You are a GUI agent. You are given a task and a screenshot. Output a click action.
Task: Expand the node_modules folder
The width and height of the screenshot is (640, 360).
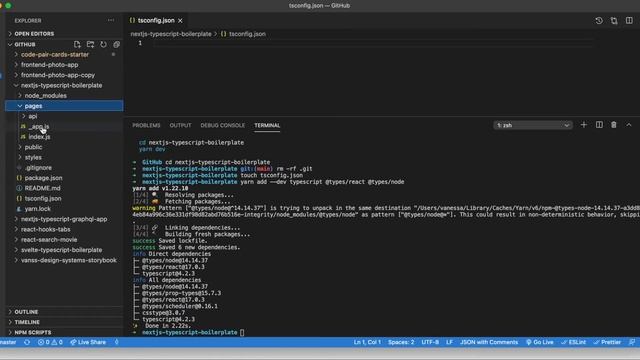click(45, 96)
